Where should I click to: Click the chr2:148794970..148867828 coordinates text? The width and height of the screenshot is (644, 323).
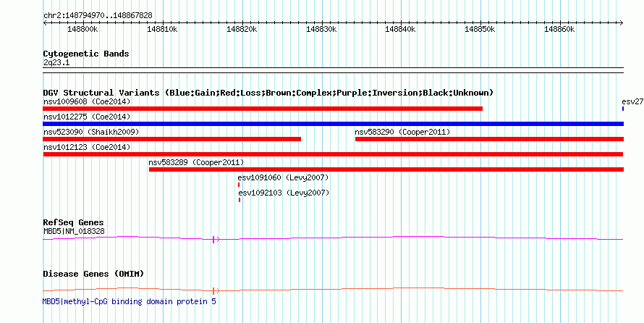pyautogui.click(x=98, y=16)
